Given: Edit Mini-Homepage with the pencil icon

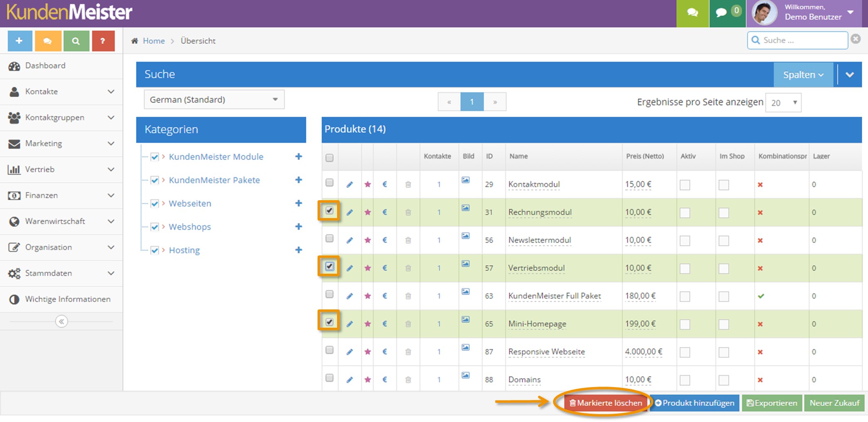Looking at the screenshot, I should (350, 324).
